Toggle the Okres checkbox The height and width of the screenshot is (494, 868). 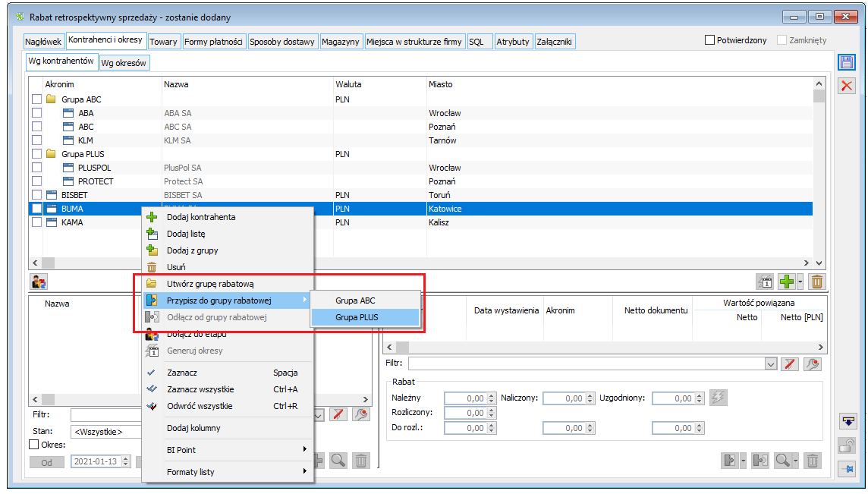pyautogui.click(x=34, y=444)
